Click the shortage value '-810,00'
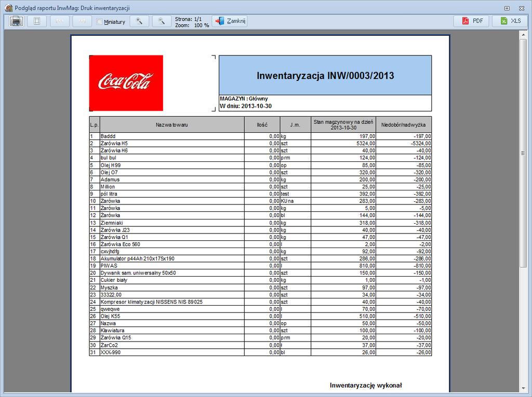This screenshot has width=532, height=397. (x=422, y=266)
